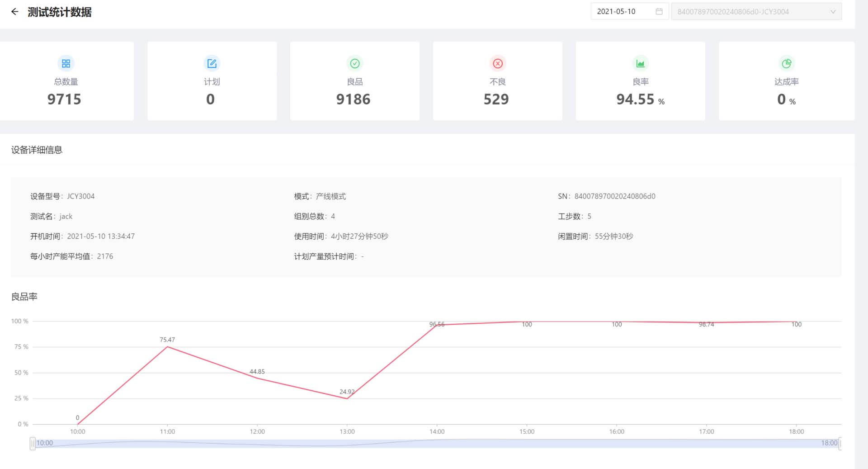The image size is (868, 469).
Task: Click the back arrow icon
Action: point(15,12)
